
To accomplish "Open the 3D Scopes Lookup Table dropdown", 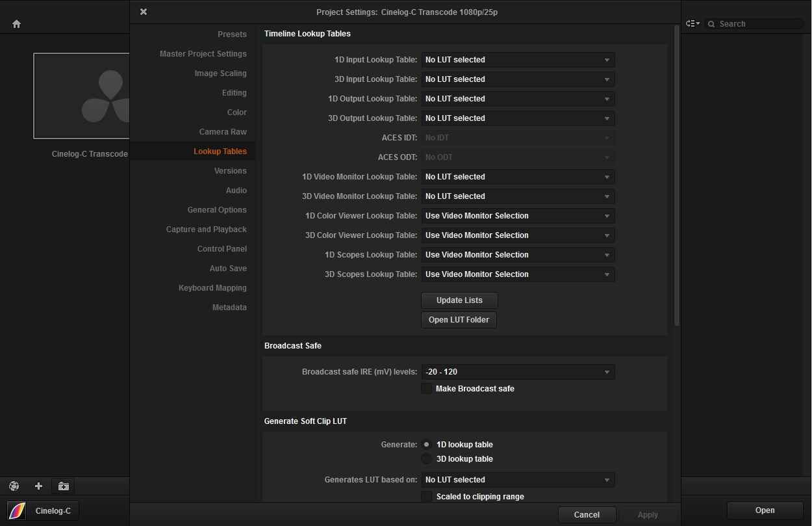I will [x=518, y=274].
